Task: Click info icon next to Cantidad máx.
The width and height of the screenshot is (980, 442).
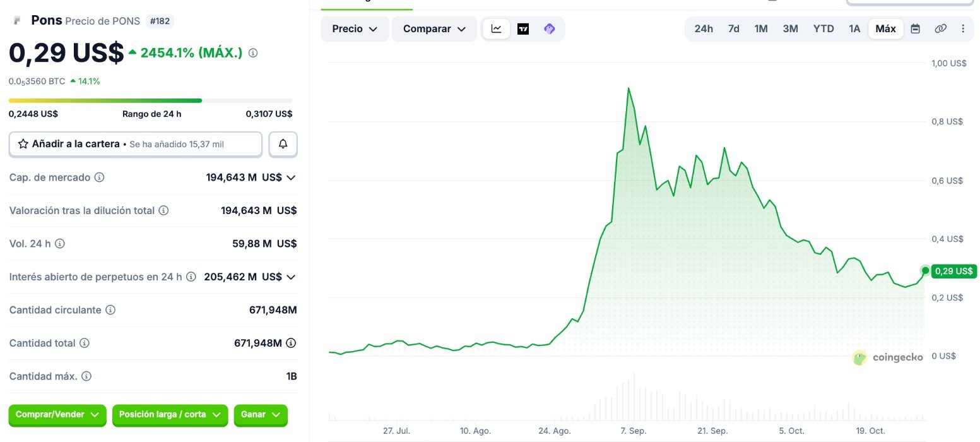Action: [x=86, y=376]
